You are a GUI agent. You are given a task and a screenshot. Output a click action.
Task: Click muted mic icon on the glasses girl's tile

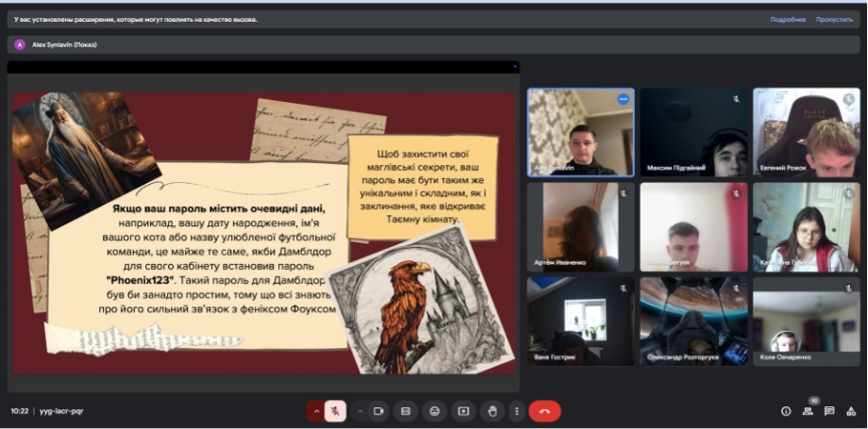click(848, 193)
